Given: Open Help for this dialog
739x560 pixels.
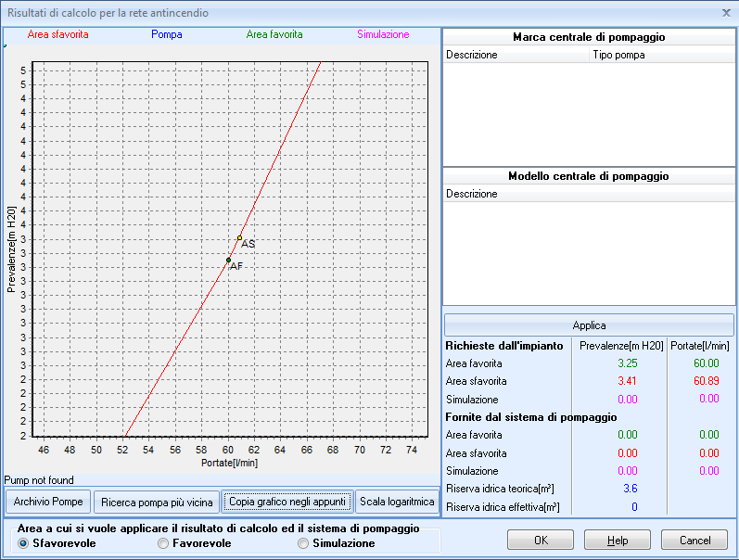Looking at the screenshot, I should pyautogui.click(x=618, y=540).
